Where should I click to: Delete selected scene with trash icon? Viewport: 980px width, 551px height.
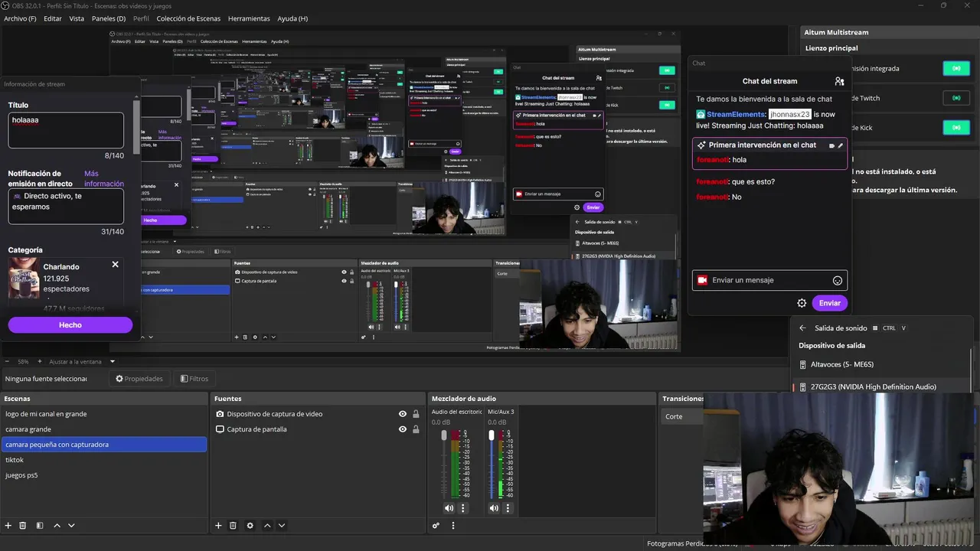[23, 526]
